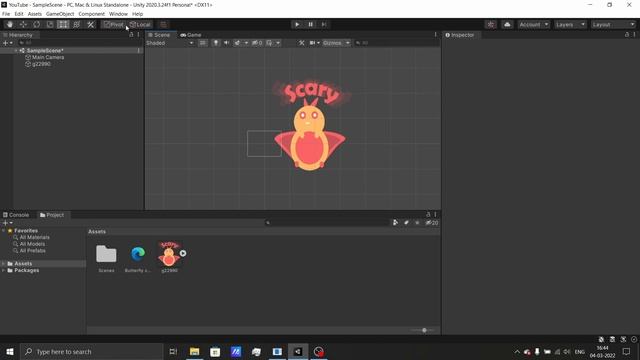The width and height of the screenshot is (640, 360).
Task: Toggle hidden packages visibility in Project
Action: (x=431, y=223)
